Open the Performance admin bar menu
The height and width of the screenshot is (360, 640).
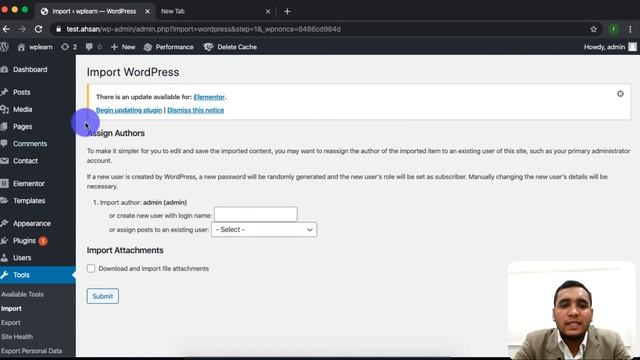(169, 47)
